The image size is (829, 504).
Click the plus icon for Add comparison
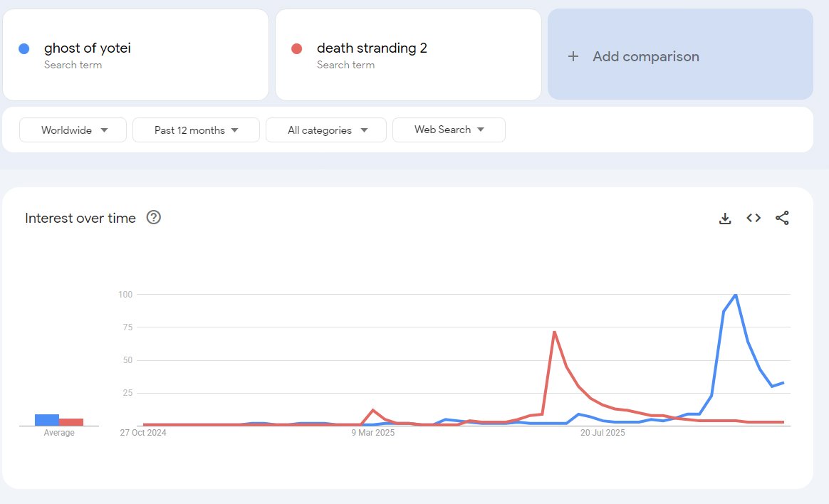point(573,56)
